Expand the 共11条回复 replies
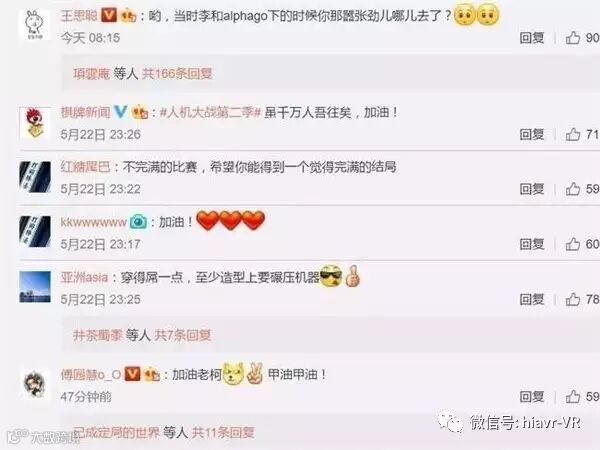Image resolution: width=600 pixels, height=450 pixels. (223, 433)
